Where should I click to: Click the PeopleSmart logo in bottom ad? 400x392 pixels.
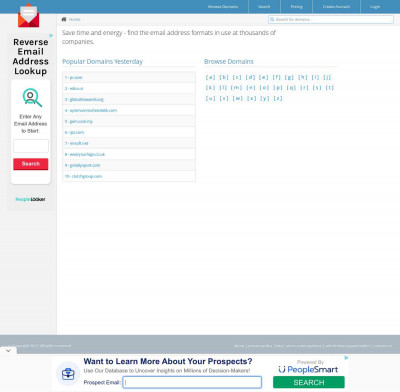click(308, 369)
